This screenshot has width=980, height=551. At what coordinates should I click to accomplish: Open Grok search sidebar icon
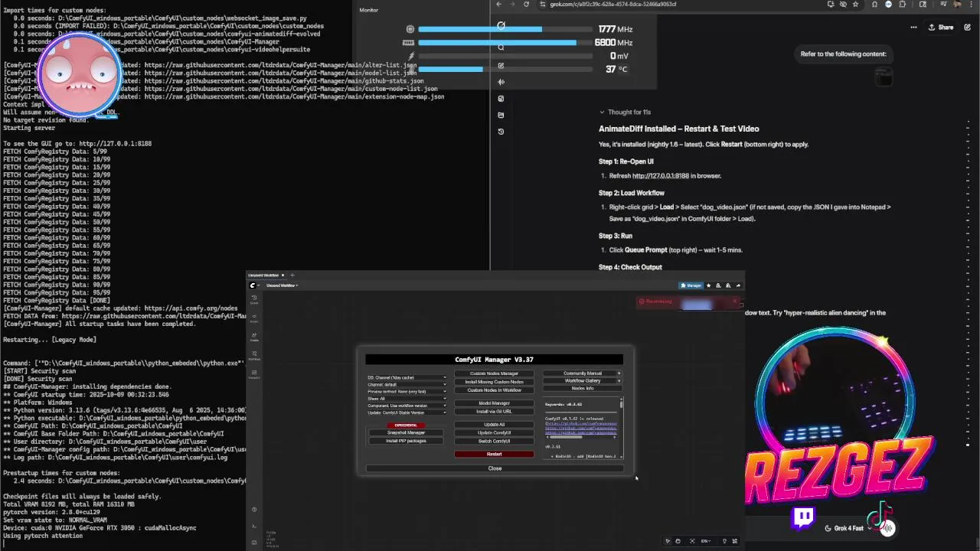[x=501, y=47]
